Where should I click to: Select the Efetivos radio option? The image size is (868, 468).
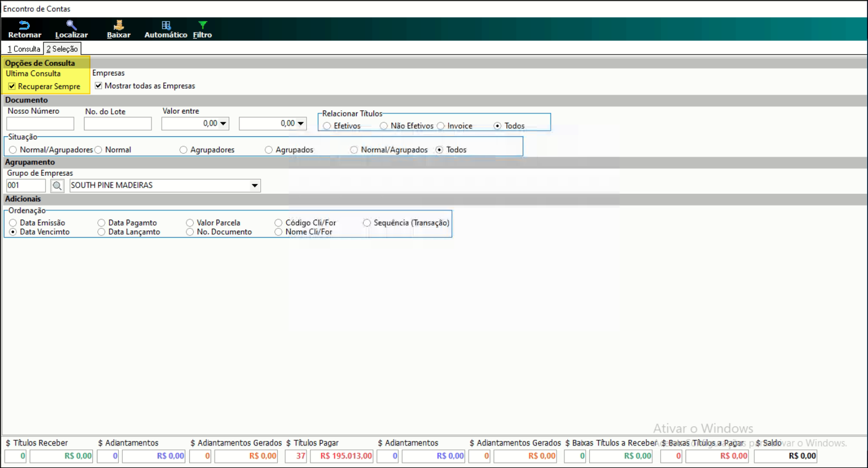coord(327,126)
